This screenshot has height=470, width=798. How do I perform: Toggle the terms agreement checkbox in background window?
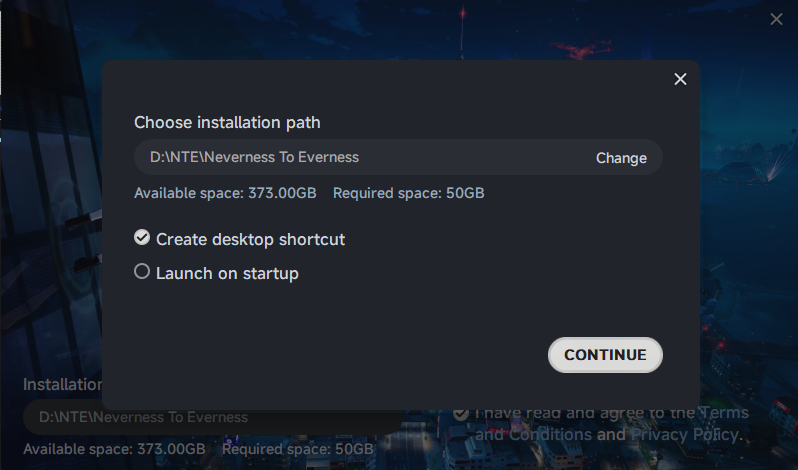pyautogui.click(x=461, y=414)
